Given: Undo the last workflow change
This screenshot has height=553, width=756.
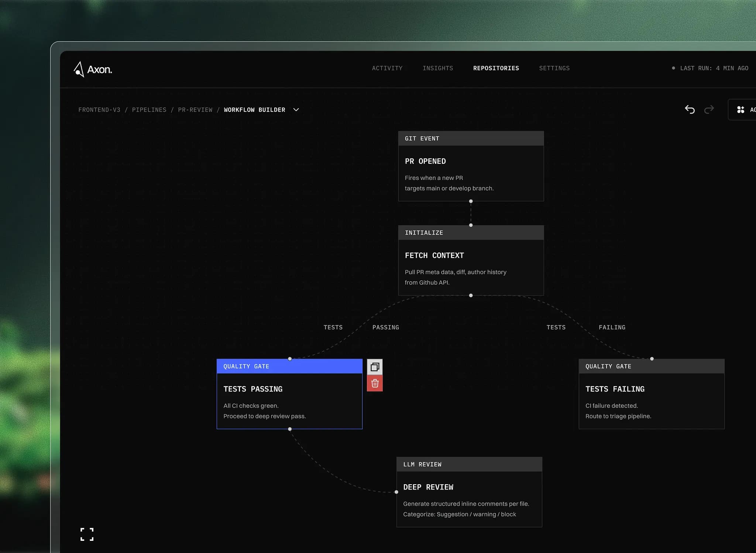Looking at the screenshot, I should click(x=690, y=109).
